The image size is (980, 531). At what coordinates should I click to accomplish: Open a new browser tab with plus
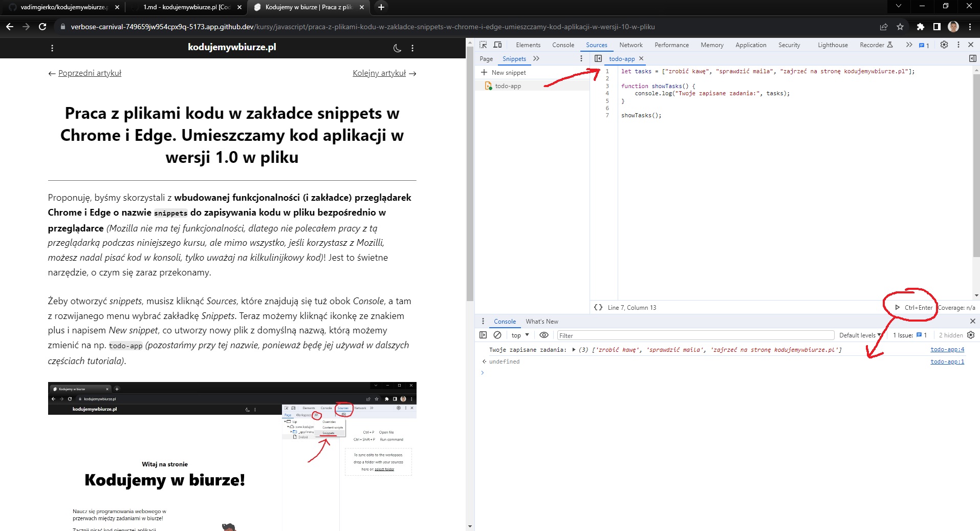coord(381,7)
